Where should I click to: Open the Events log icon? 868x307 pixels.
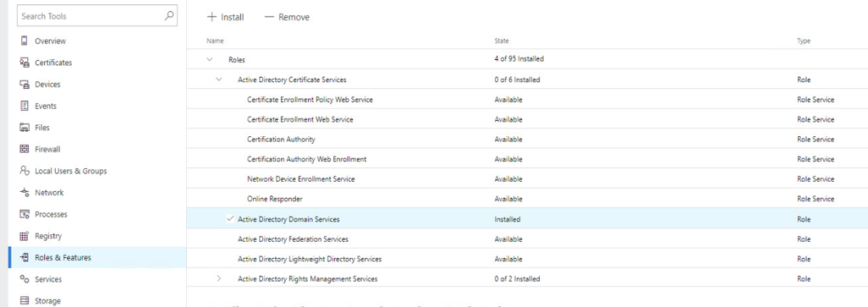click(x=24, y=106)
